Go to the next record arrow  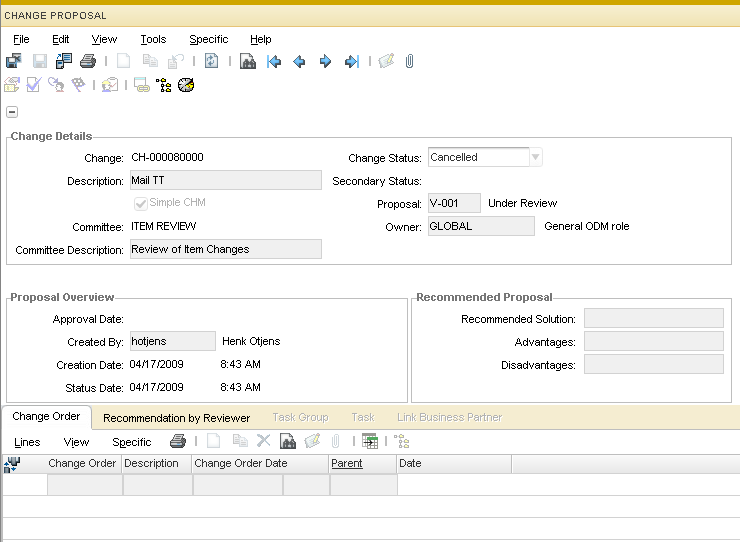(325, 62)
